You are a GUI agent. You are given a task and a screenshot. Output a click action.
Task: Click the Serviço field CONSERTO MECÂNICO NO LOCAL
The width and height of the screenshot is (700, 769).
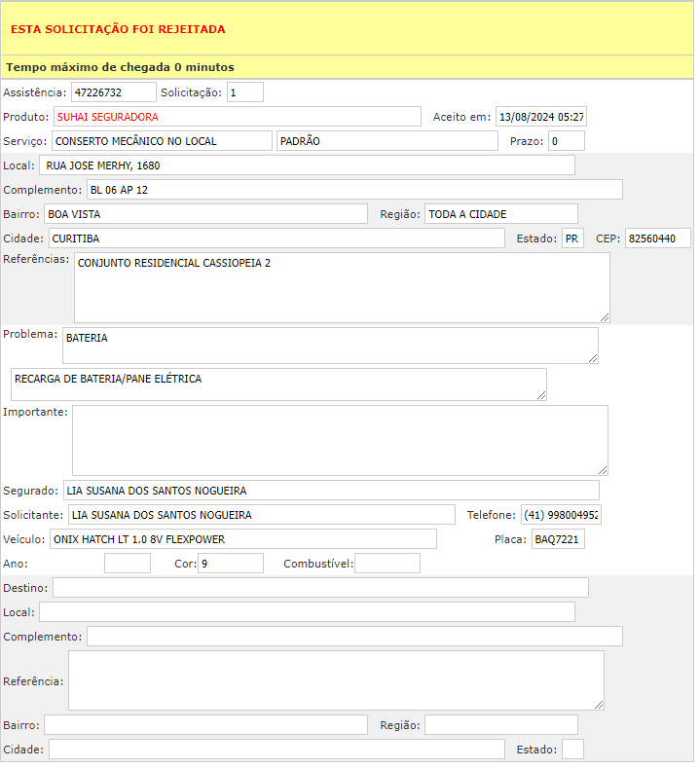tap(162, 141)
